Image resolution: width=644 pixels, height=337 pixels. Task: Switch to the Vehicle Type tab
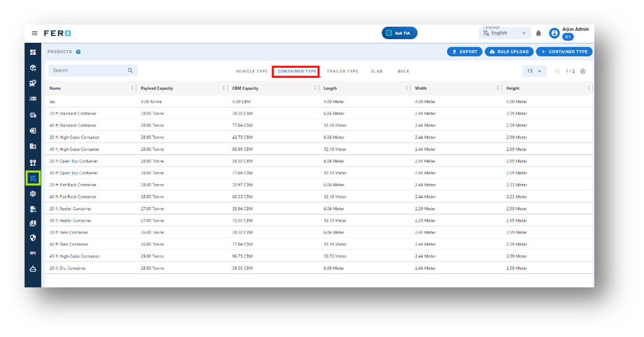252,71
